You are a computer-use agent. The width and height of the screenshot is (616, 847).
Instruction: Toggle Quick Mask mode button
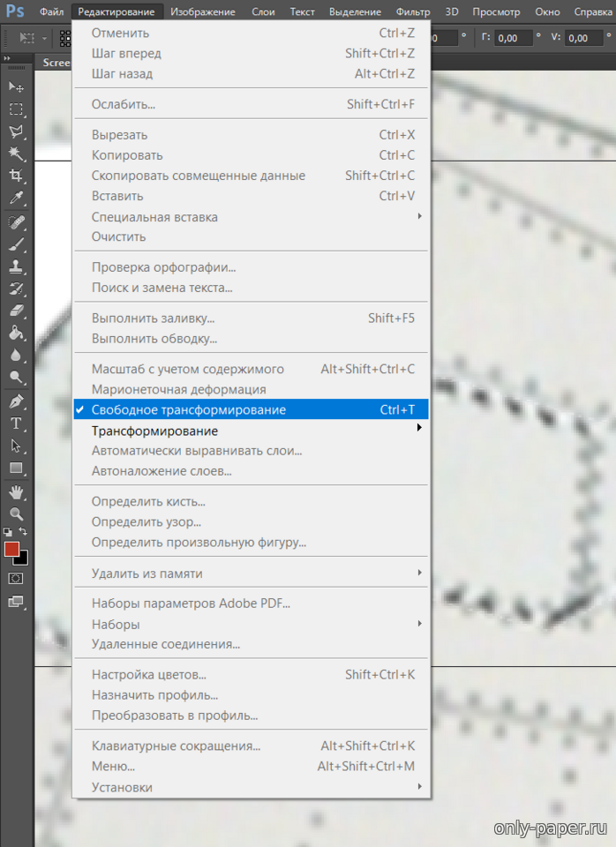(16, 578)
